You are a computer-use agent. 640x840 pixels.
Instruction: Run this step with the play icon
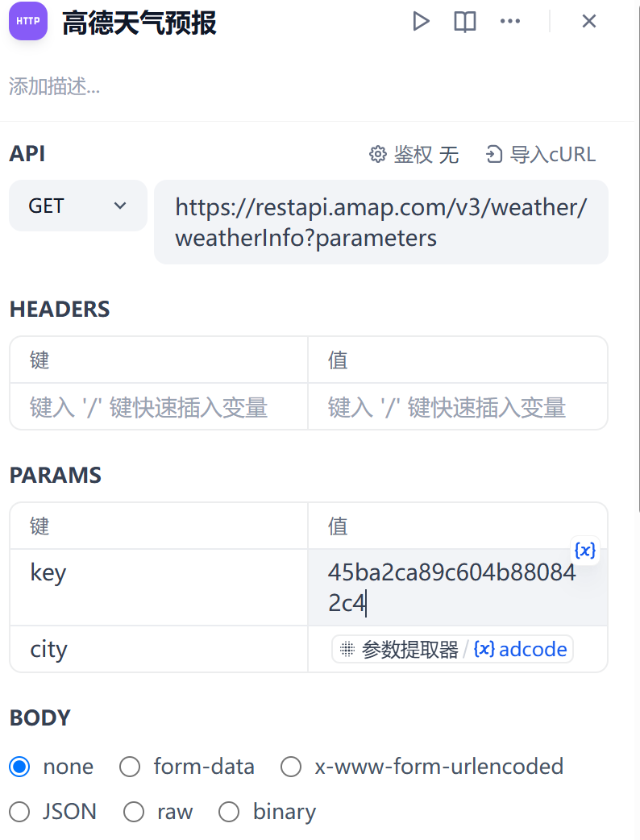pyautogui.click(x=421, y=22)
